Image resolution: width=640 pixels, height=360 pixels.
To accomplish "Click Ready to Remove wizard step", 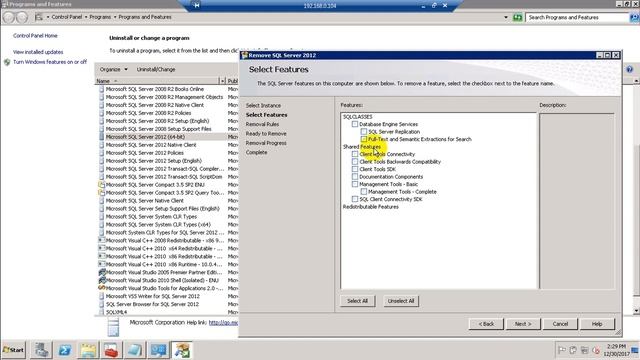I will 266,133.
